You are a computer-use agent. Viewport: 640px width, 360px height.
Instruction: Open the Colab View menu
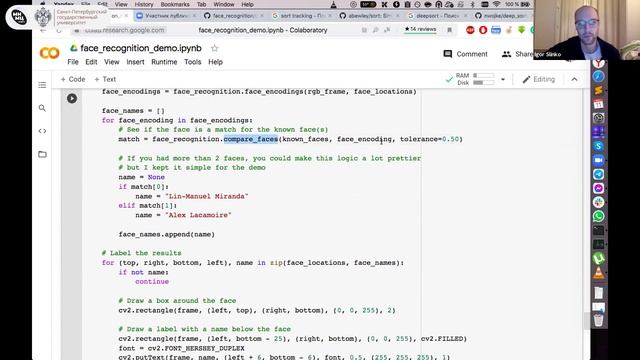pos(111,62)
